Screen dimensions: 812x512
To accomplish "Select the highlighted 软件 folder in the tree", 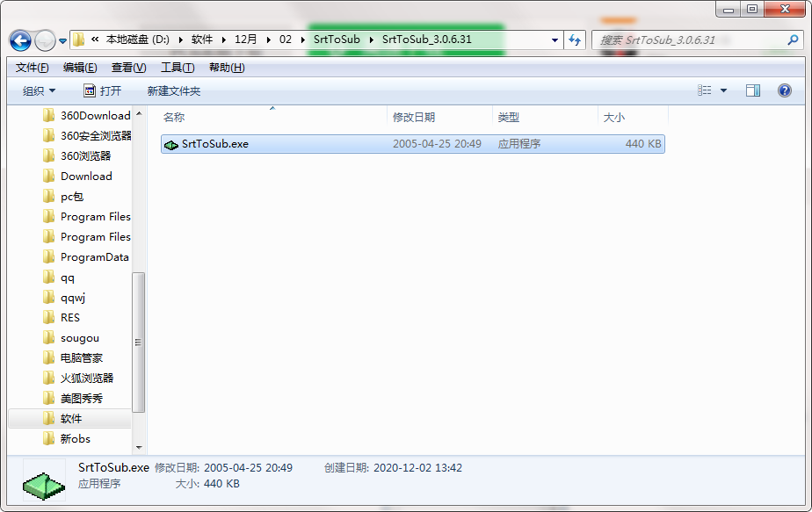I will click(70, 418).
